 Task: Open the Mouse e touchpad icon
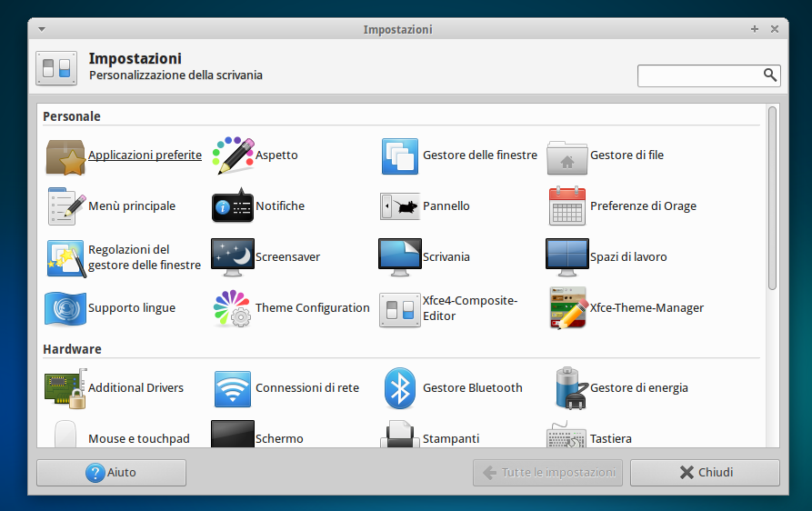click(x=65, y=434)
